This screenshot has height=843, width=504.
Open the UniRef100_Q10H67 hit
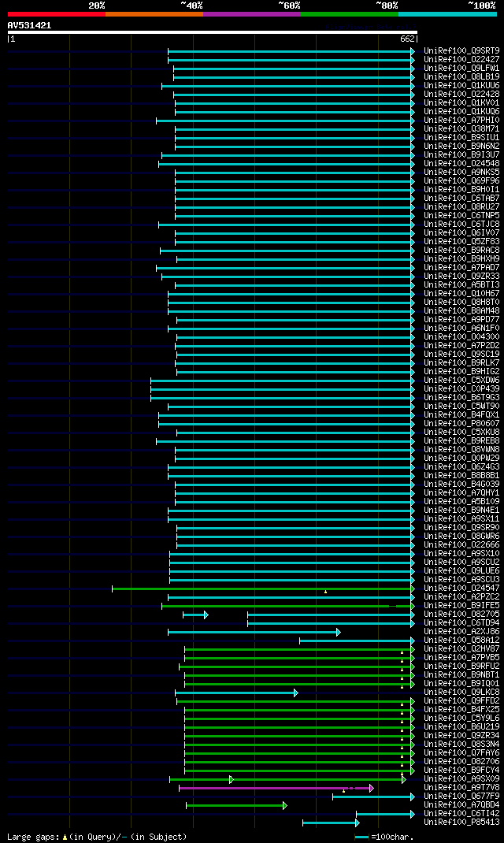[x=461, y=294]
